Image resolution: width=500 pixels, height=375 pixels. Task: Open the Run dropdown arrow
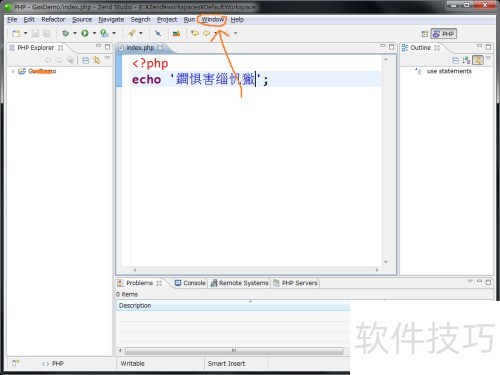tap(94, 33)
